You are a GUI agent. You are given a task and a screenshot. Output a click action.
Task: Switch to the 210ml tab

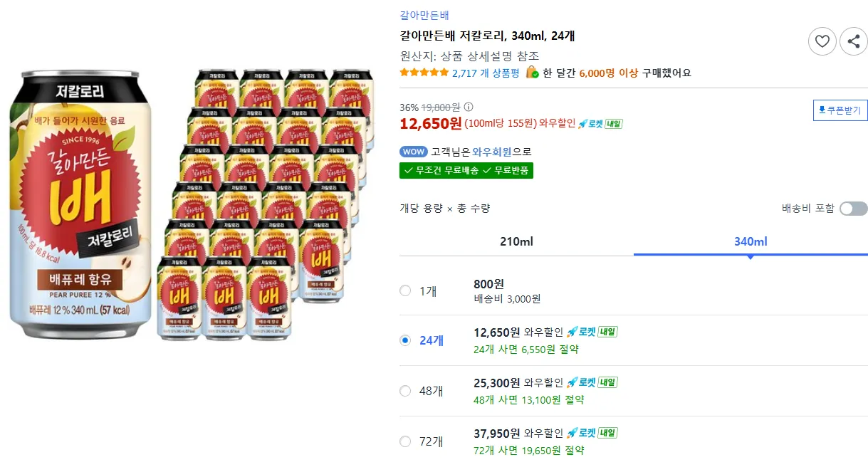516,241
